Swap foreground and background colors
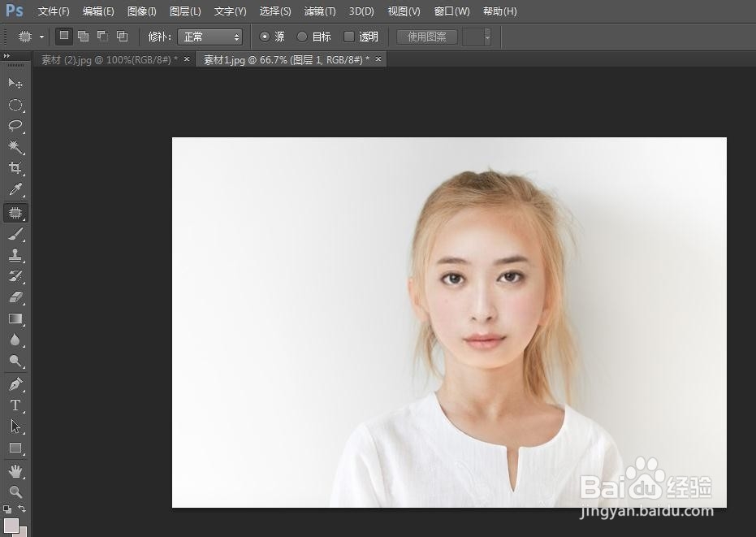The image size is (756, 537). click(x=22, y=509)
